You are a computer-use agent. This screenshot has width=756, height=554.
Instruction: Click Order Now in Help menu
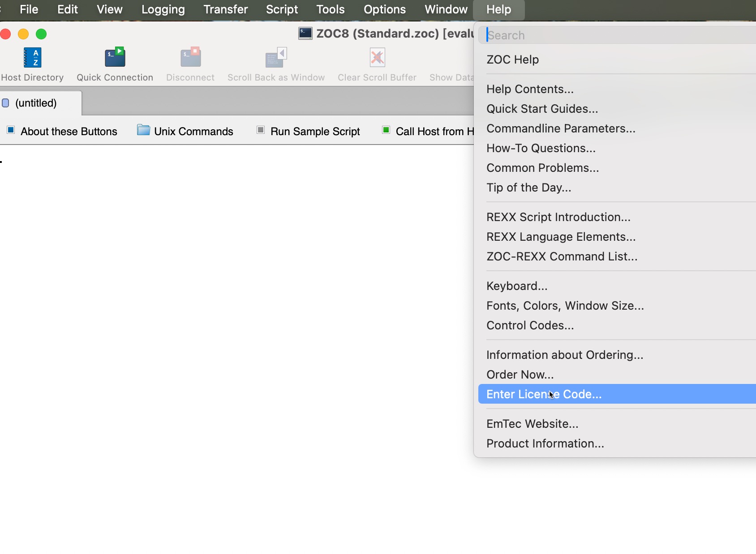(x=520, y=375)
